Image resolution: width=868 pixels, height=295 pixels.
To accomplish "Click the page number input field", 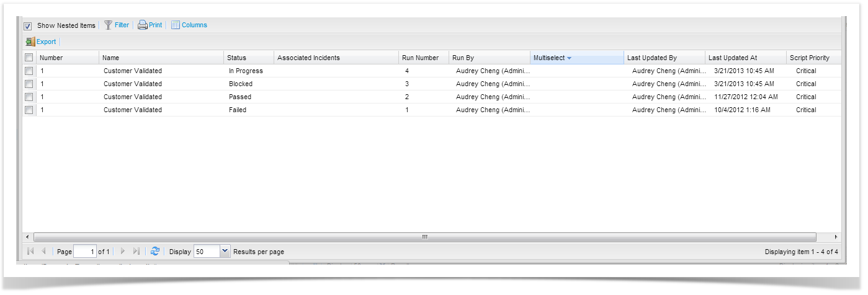I will tap(85, 252).
